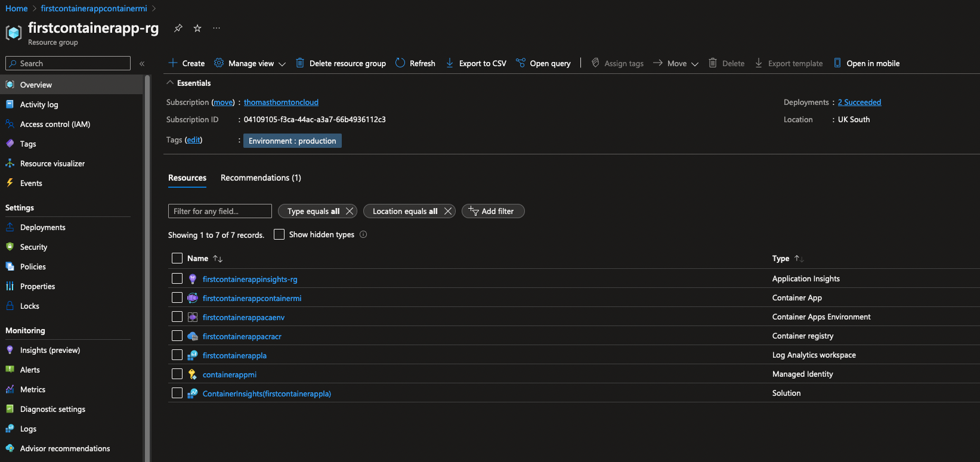This screenshot has height=462, width=980.
Task: Click the resource group cube icon by title
Action: [x=14, y=32]
